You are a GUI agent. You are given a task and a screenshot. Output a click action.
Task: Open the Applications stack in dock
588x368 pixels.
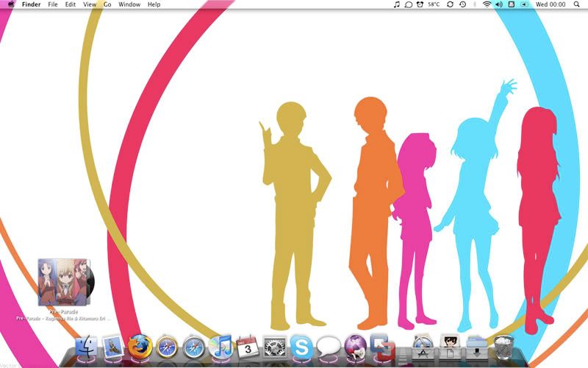click(423, 347)
